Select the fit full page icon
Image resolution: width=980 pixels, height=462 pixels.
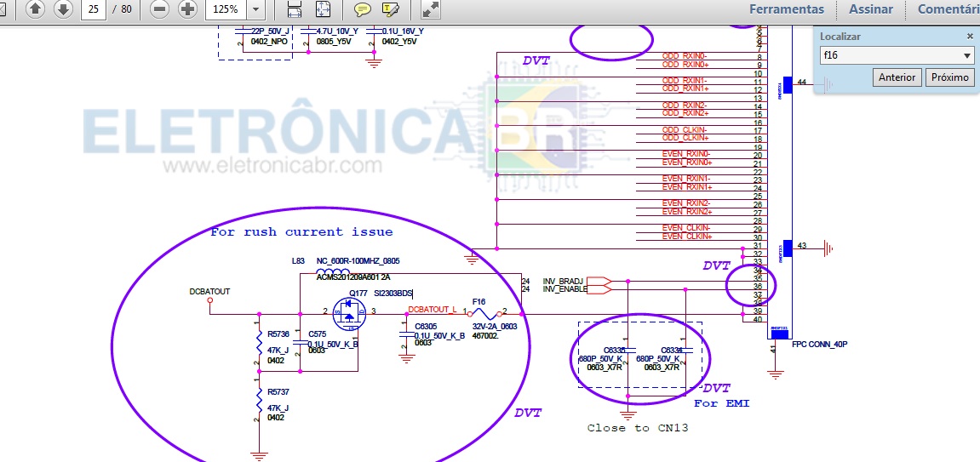pyautogui.click(x=324, y=9)
